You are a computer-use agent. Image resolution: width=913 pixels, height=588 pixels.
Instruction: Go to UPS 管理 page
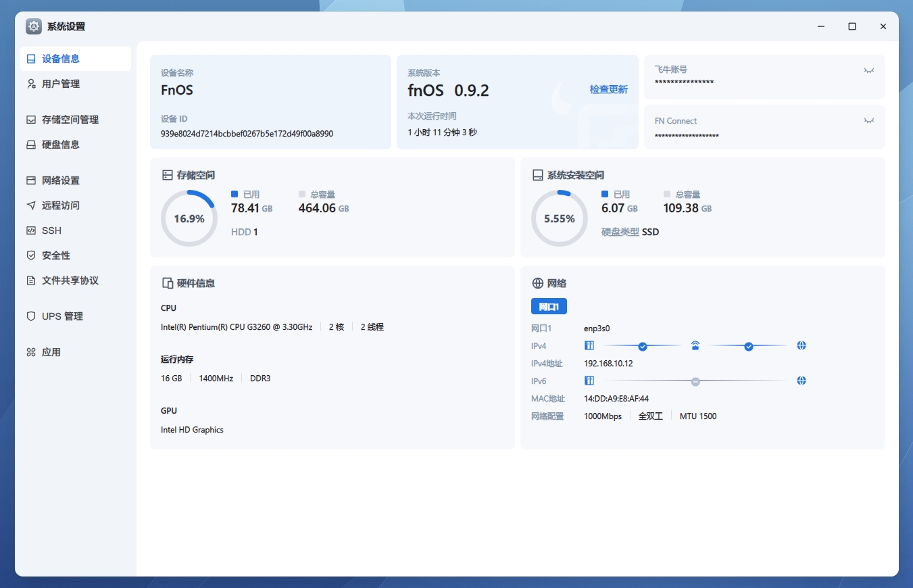76,316
